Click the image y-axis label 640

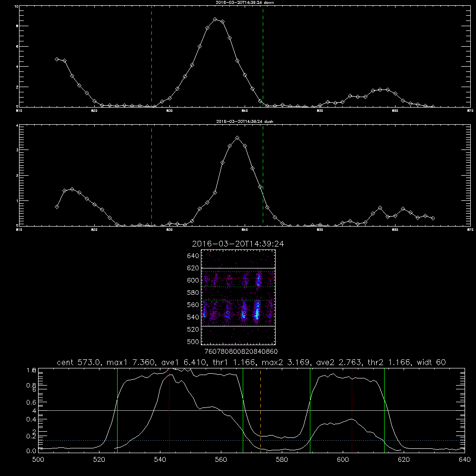[x=193, y=256]
